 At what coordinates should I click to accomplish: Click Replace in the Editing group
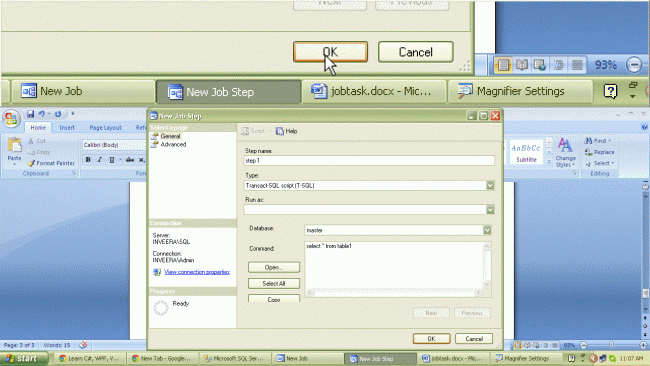click(x=599, y=152)
